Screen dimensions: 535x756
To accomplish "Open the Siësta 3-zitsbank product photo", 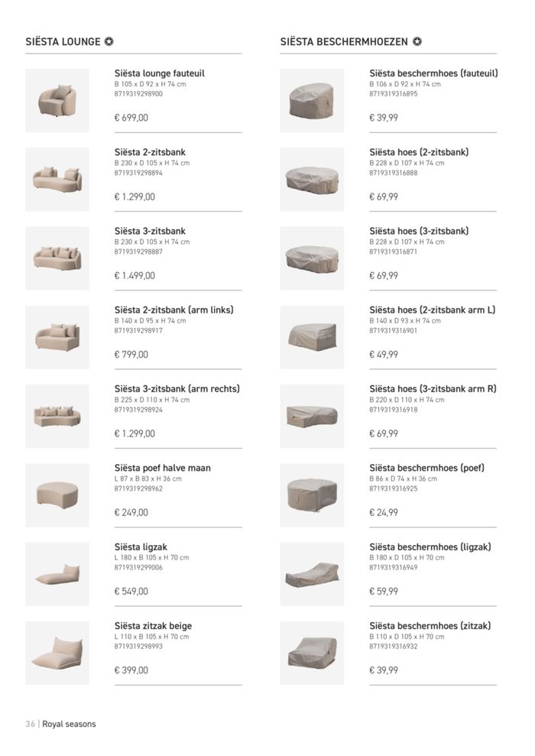I will coord(57,258).
